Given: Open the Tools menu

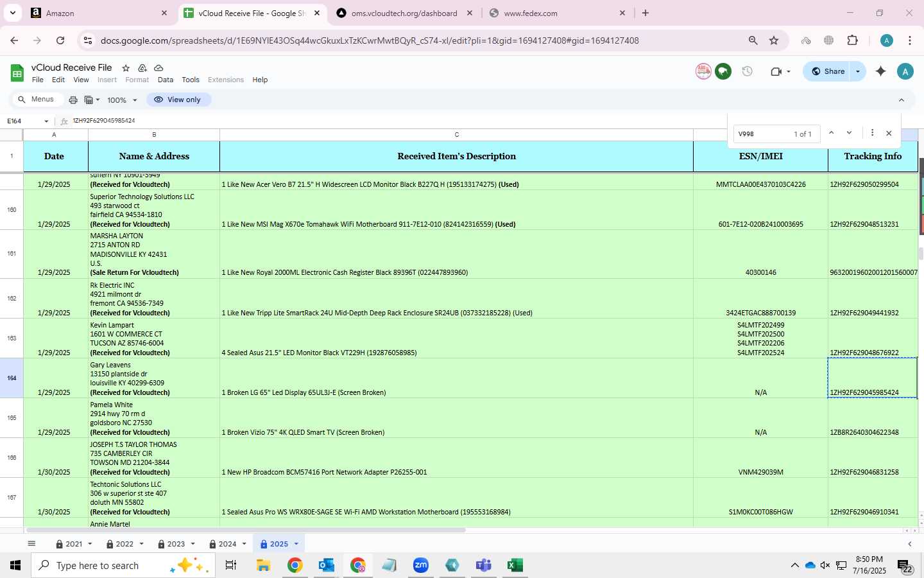Looking at the screenshot, I should click(191, 80).
